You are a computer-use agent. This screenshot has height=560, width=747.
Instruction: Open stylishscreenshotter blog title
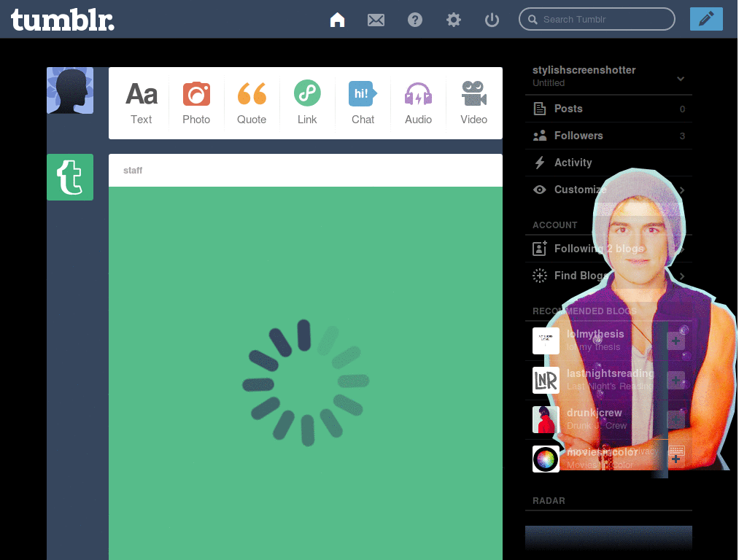point(584,70)
